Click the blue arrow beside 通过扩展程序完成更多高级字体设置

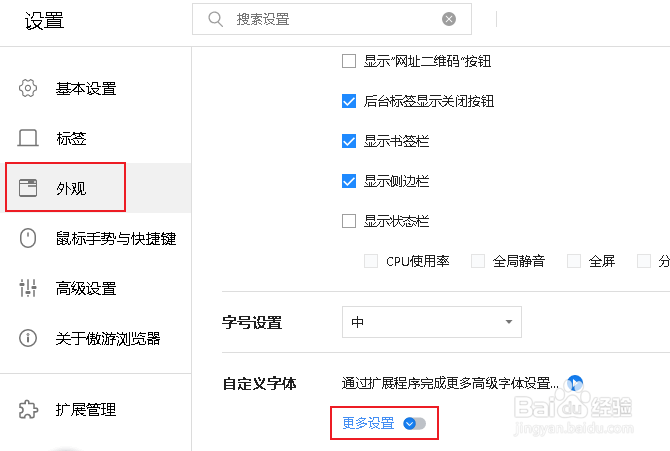click(x=575, y=383)
